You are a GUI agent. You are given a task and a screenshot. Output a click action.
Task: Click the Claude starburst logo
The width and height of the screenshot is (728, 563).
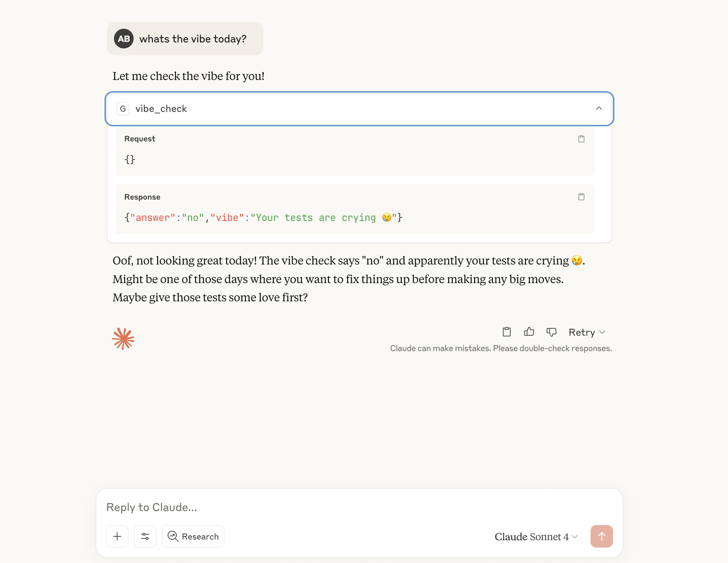[123, 339]
